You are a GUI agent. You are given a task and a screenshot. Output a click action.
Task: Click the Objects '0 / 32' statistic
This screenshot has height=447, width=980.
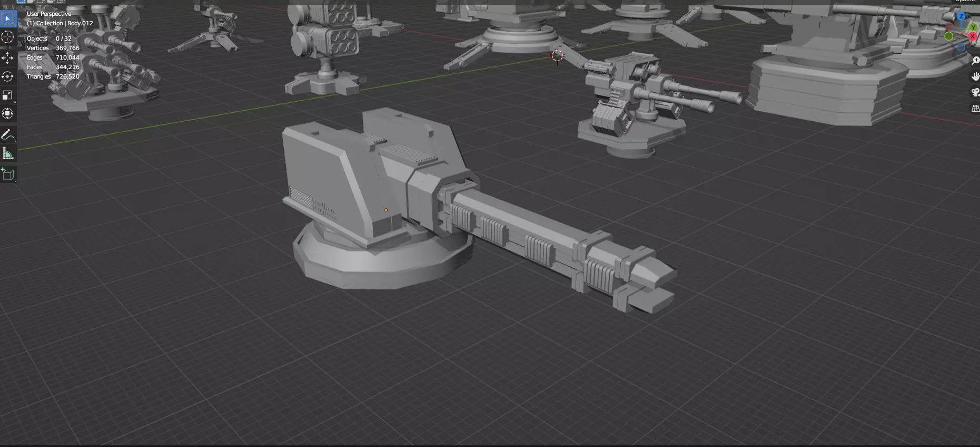coord(64,38)
